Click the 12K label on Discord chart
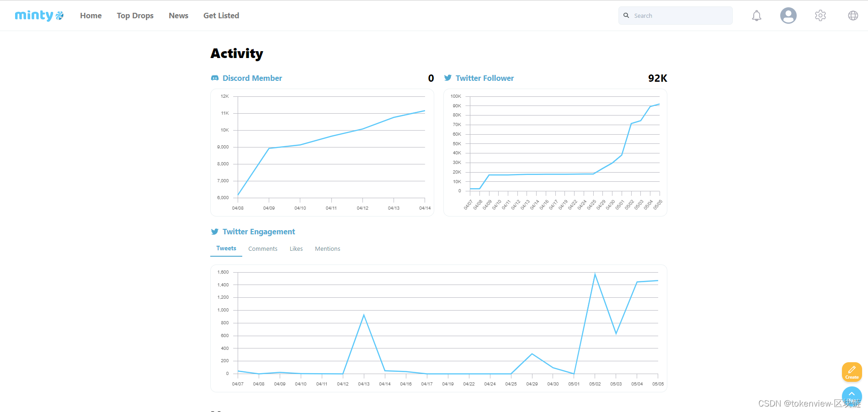Image resolution: width=868 pixels, height=412 pixels. tap(225, 96)
